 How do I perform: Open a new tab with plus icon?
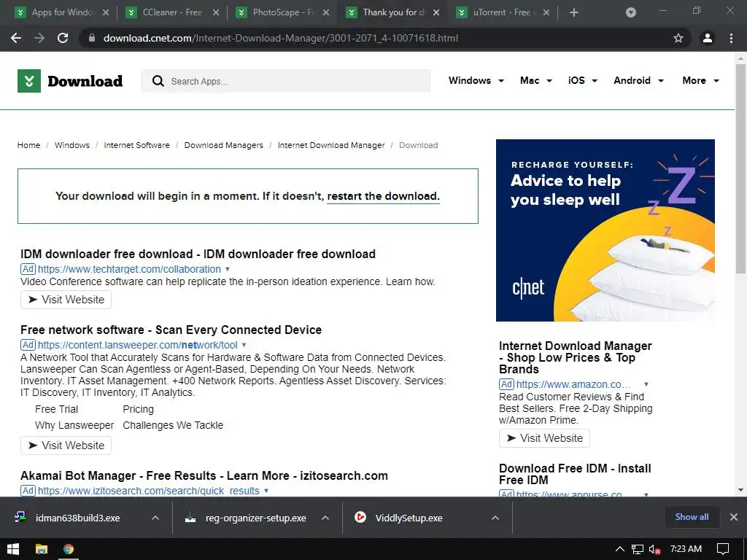[x=574, y=12]
